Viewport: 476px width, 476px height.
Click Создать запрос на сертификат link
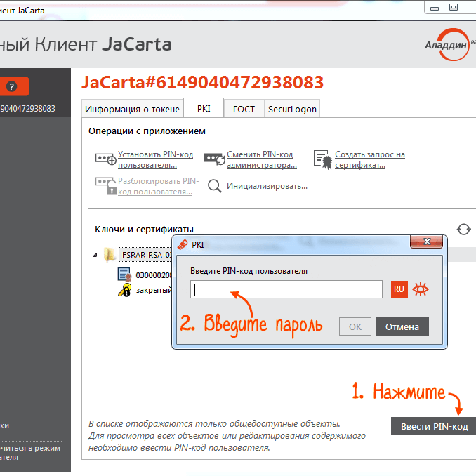(370, 159)
